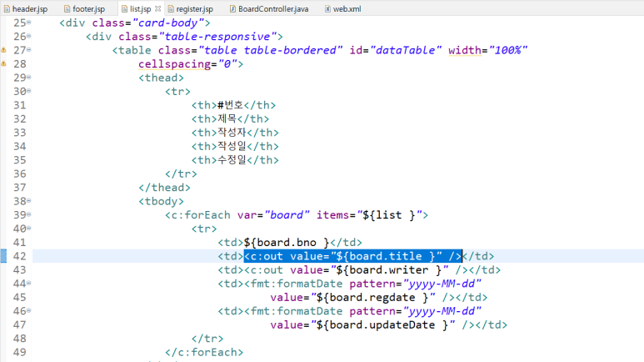644x362 pixels.
Task: Click the selected c:out board.title code
Action: tap(353, 256)
